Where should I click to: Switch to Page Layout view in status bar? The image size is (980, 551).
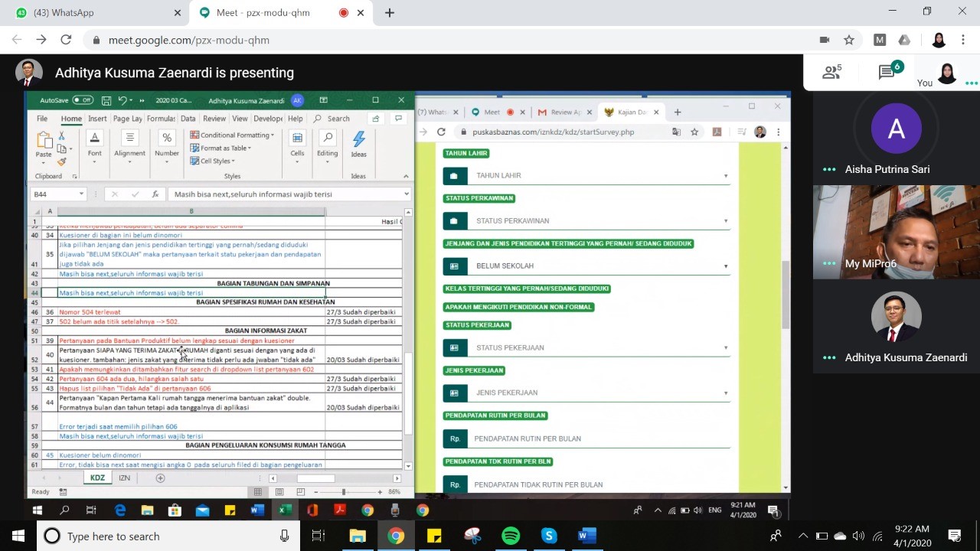tap(279, 491)
